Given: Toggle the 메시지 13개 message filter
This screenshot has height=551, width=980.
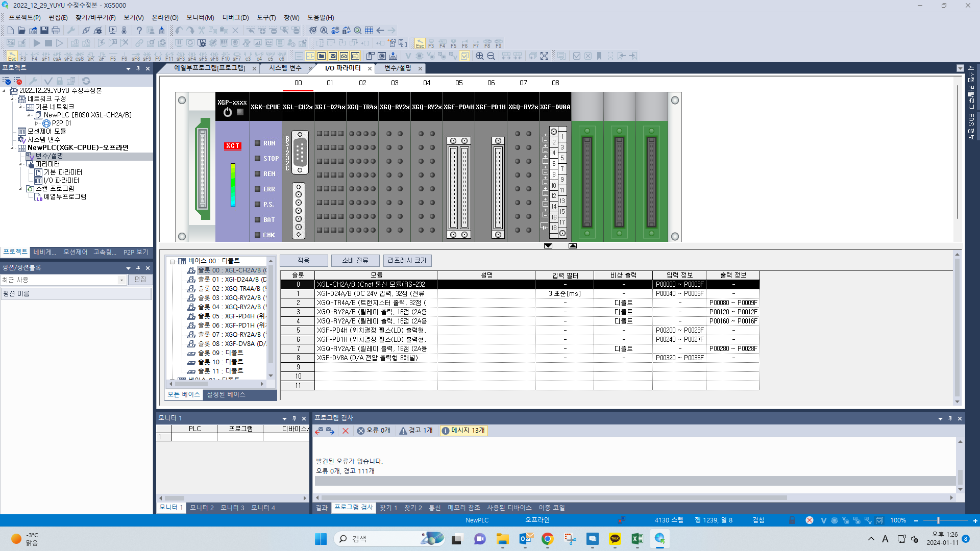Looking at the screenshot, I should click(x=463, y=431).
